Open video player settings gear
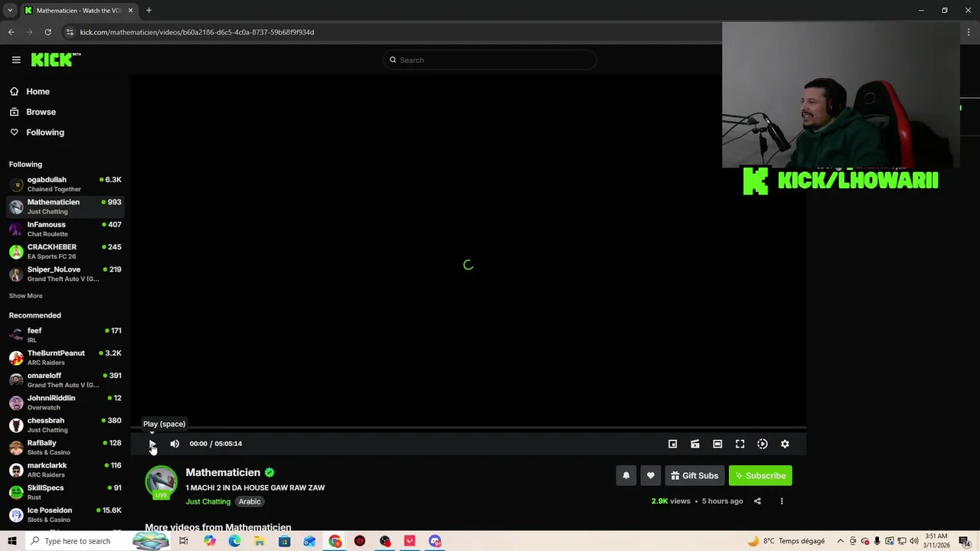The height and width of the screenshot is (551, 980). tap(785, 444)
